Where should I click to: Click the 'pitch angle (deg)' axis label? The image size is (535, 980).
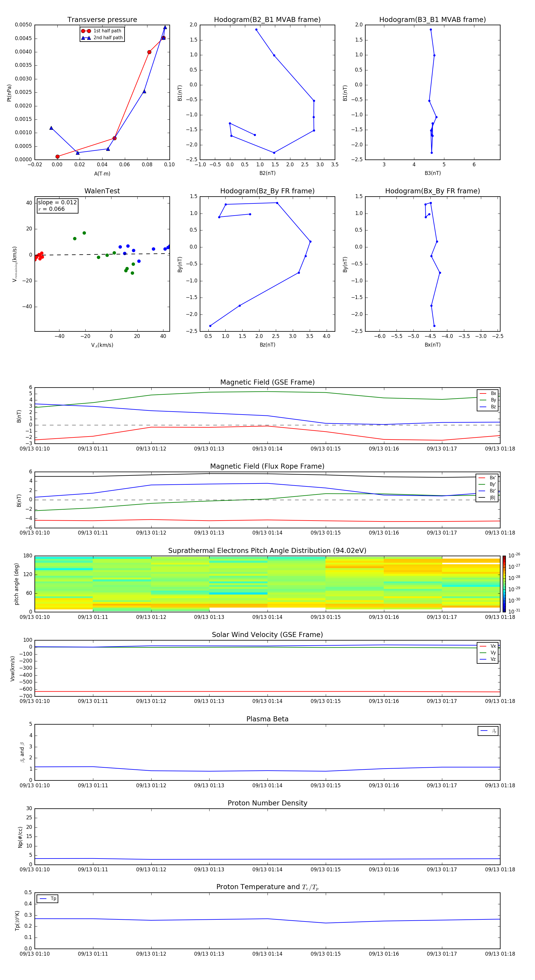pyautogui.click(x=16, y=584)
